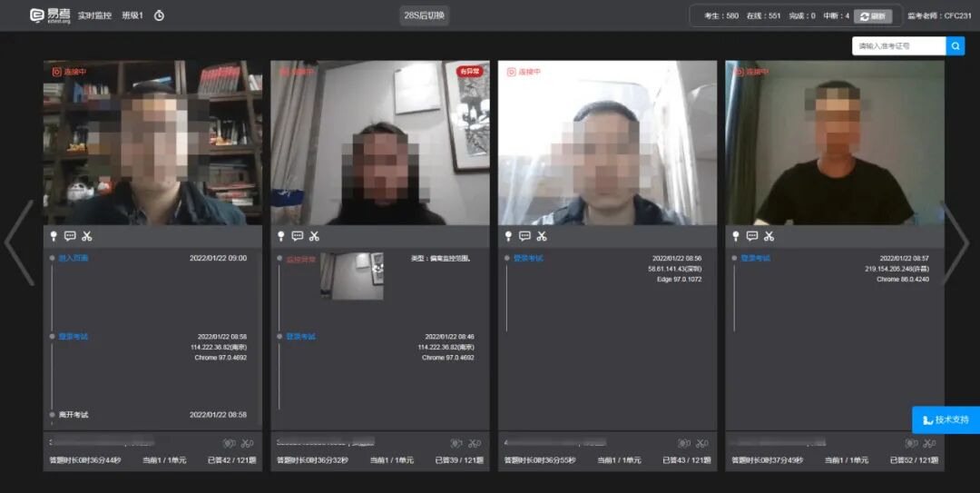Viewport: 980px width, 493px height.
Task: Select the 班级1 header item
Action: click(132, 15)
